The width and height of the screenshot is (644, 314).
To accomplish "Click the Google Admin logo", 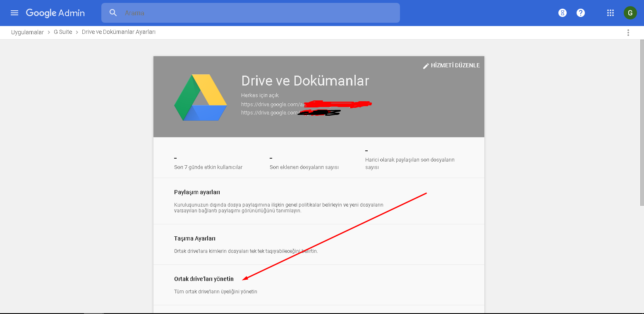I will [x=55, y=13].
